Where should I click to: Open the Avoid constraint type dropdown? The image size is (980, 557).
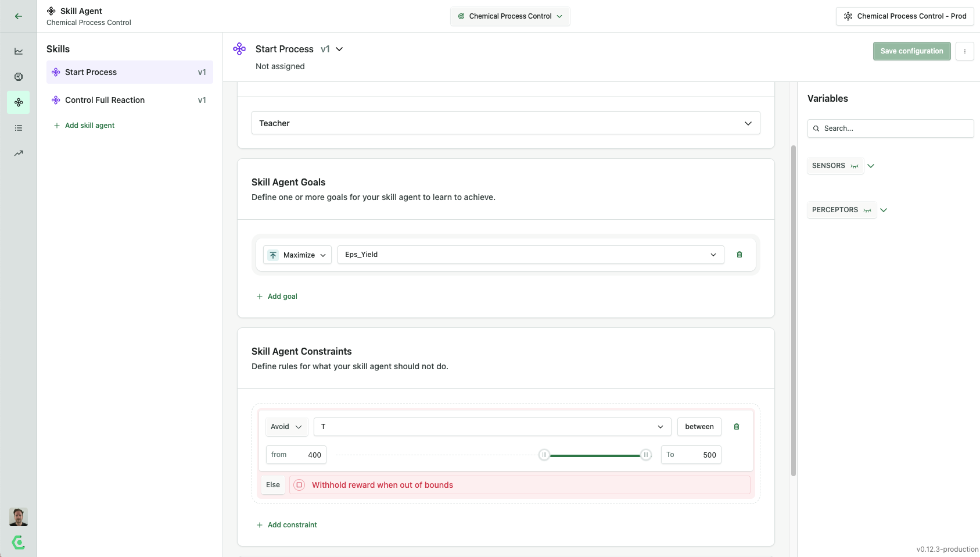pyautogui.click(x=287, y=427)
